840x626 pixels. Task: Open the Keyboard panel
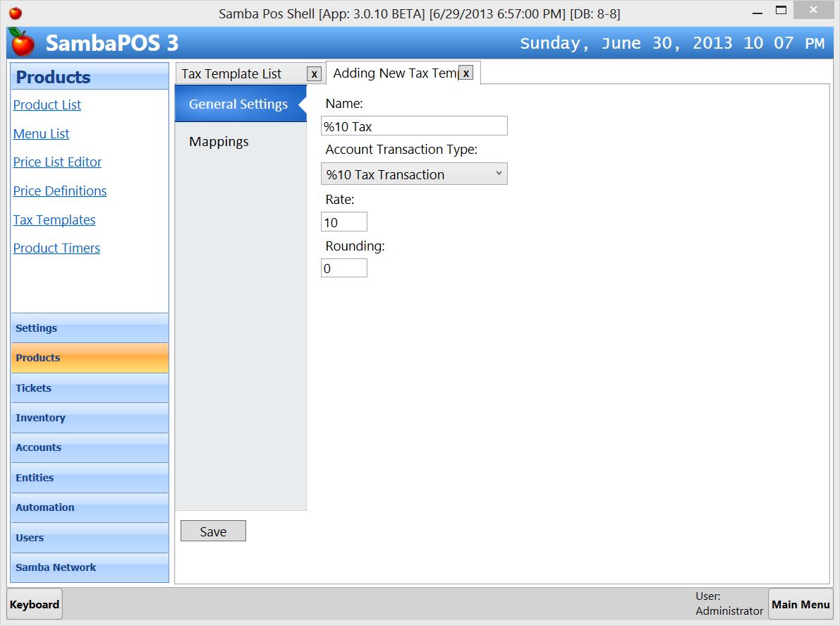click(x=34, y=604)
